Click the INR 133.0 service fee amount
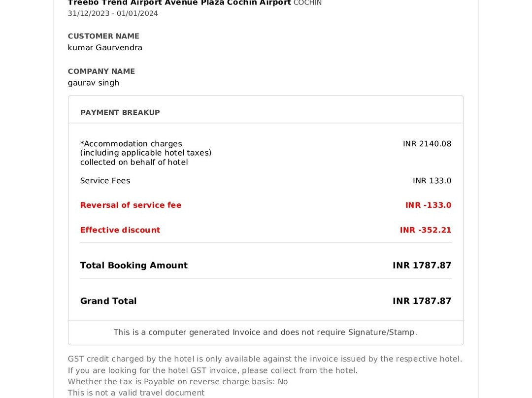The image size is (532, 398). click(x=432, y=181)
